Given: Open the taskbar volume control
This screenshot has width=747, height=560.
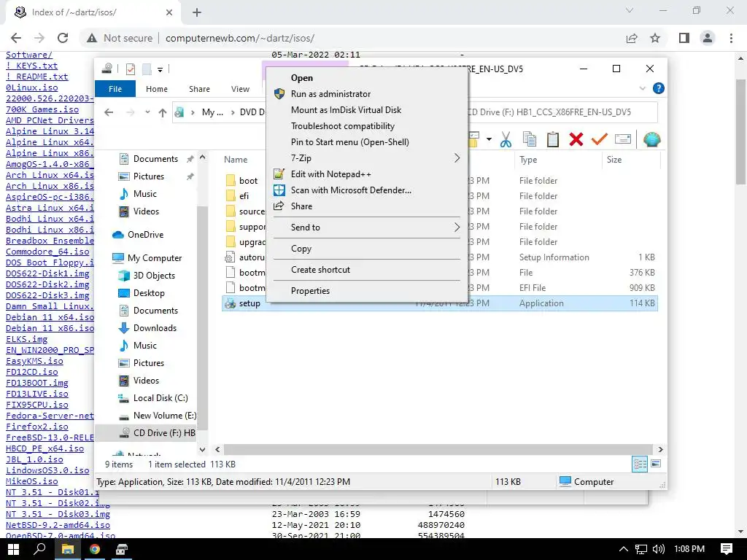Looking at the screenshot, I should pyautogui.click(x=659, y=549).
